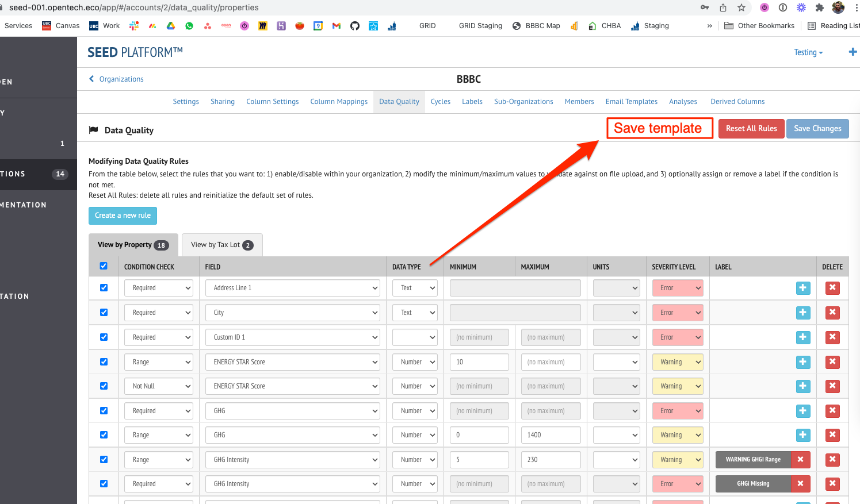Remove the GHGi Missing label chip
Screen dimensions: 860x504
tap(800, 483)
